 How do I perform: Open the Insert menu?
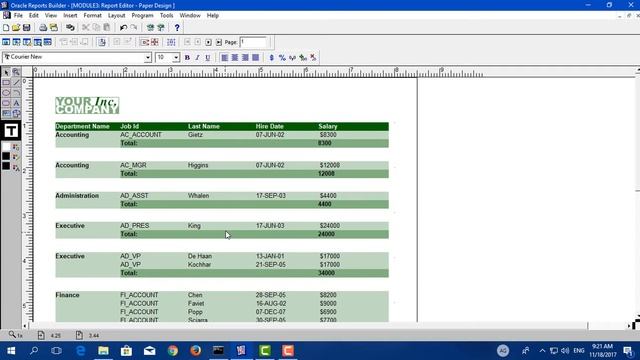pyautogui.click(x=70, y=16)
